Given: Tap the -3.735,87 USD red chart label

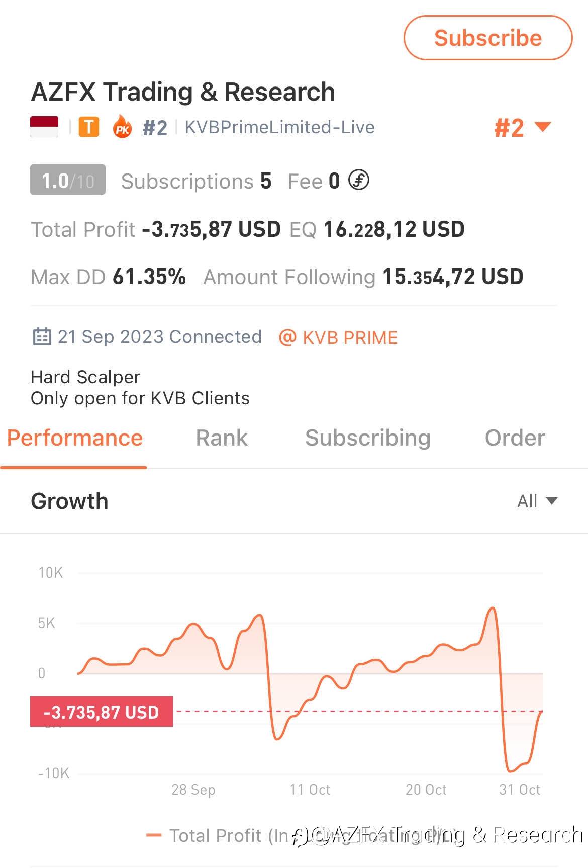Looking at the screenshot, I should click(102, 712).
